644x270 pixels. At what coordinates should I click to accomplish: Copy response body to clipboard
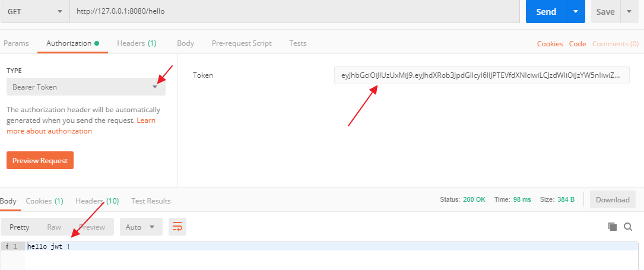[613, 227]
